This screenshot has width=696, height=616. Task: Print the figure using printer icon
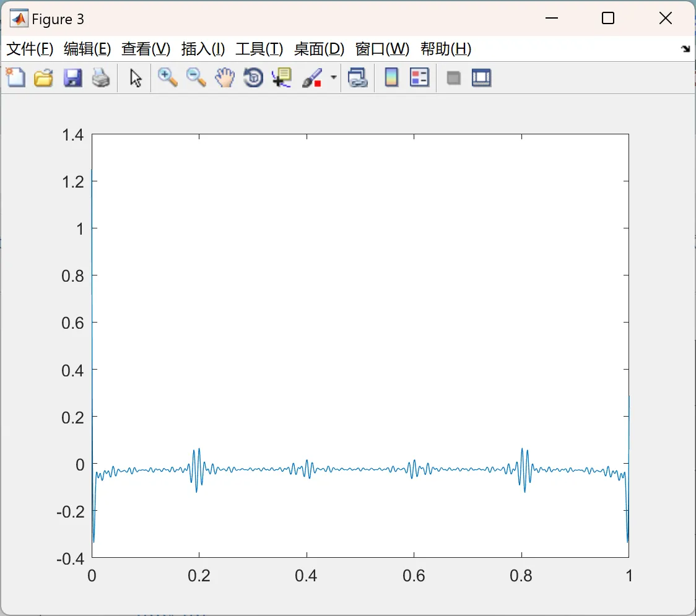coord(101,77)
